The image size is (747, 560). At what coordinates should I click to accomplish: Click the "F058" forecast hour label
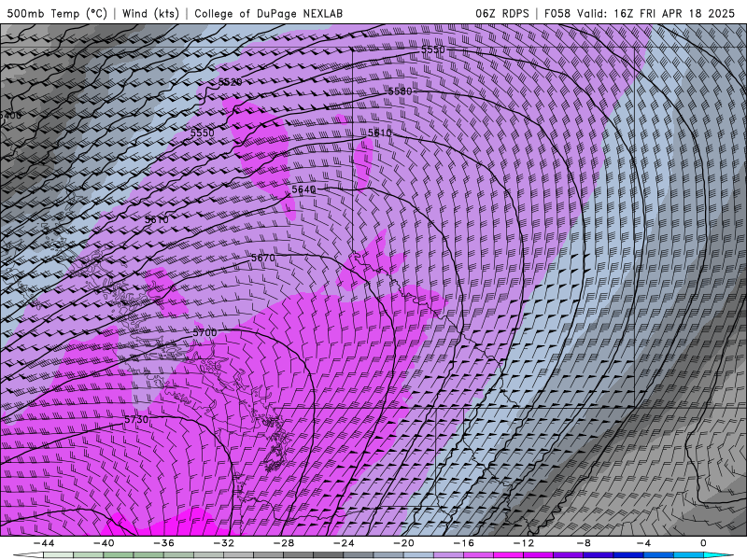click(557, 13)
